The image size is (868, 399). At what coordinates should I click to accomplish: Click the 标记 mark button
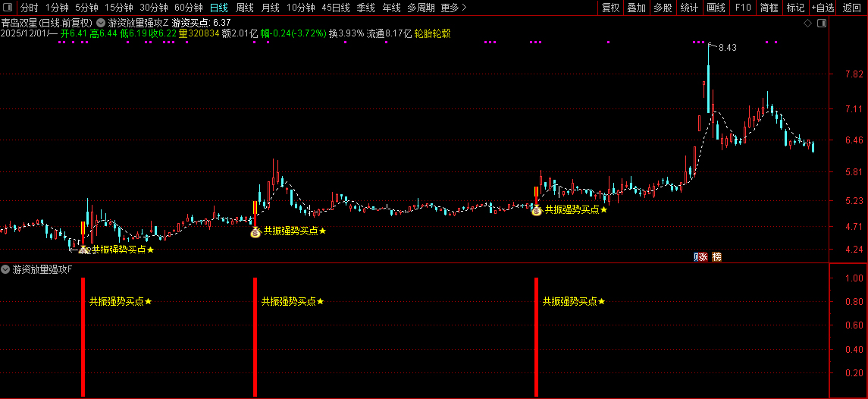tap(795, 8)
